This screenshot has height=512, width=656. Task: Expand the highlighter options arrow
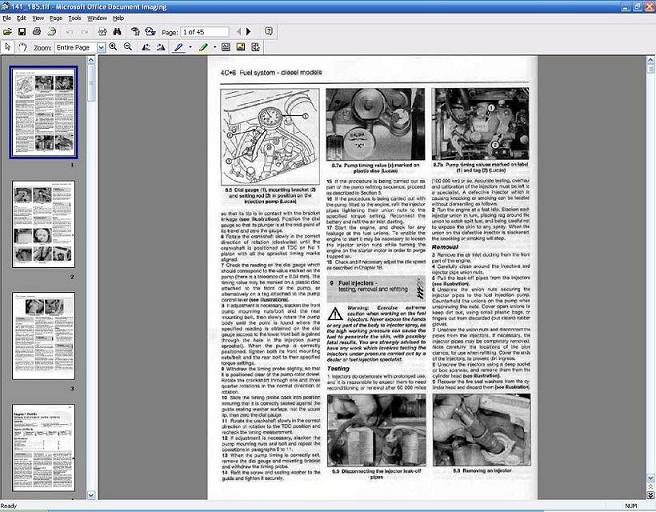pos(212,47)
